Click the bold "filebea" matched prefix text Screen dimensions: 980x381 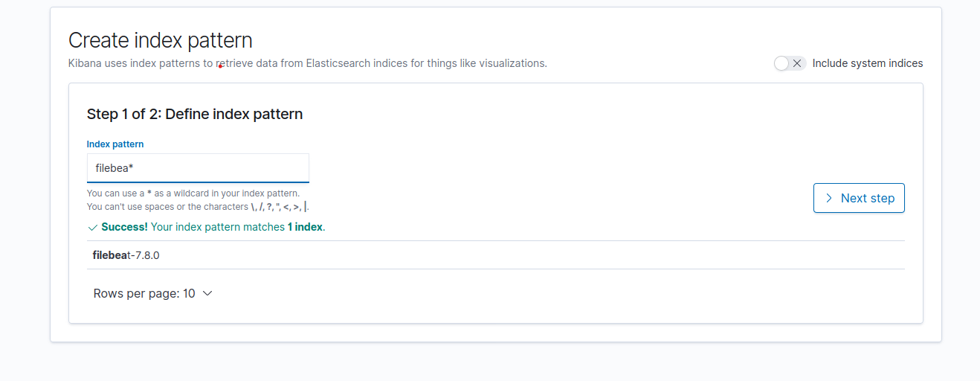tap(109, 255)
